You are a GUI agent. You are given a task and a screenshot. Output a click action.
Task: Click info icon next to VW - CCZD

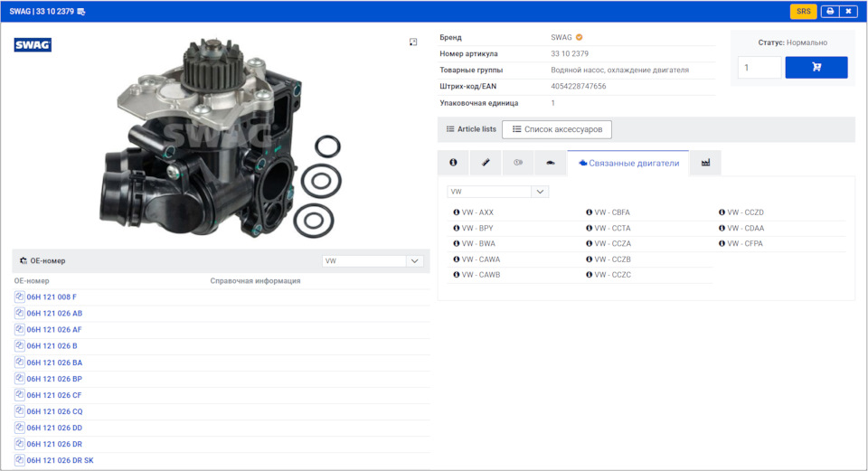click(722, 212)
